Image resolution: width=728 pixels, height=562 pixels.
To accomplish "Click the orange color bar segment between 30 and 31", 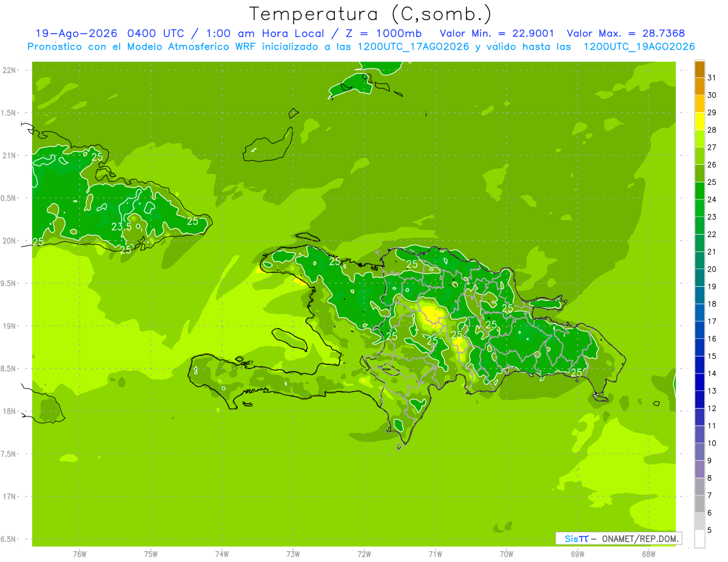I will coord(699,87).
